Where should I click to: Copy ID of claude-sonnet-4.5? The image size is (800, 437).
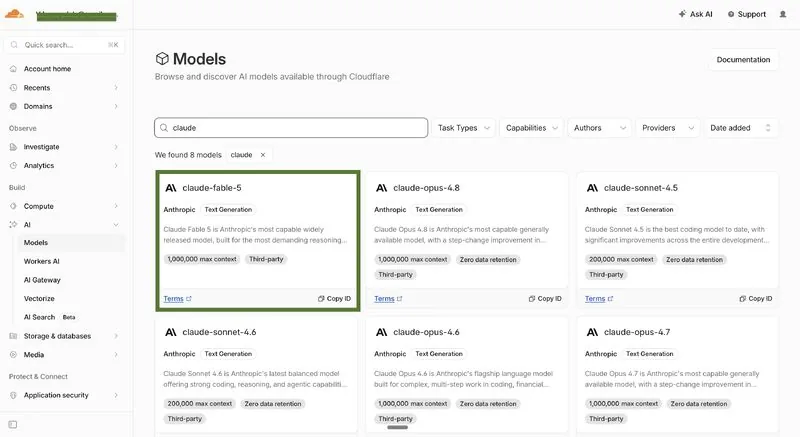[756, 299]
